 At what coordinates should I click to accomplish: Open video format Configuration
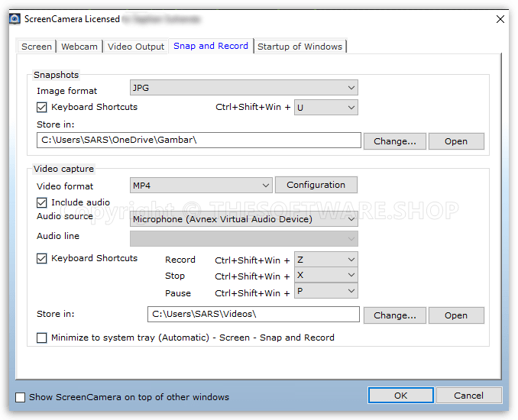tap(316, 185)
